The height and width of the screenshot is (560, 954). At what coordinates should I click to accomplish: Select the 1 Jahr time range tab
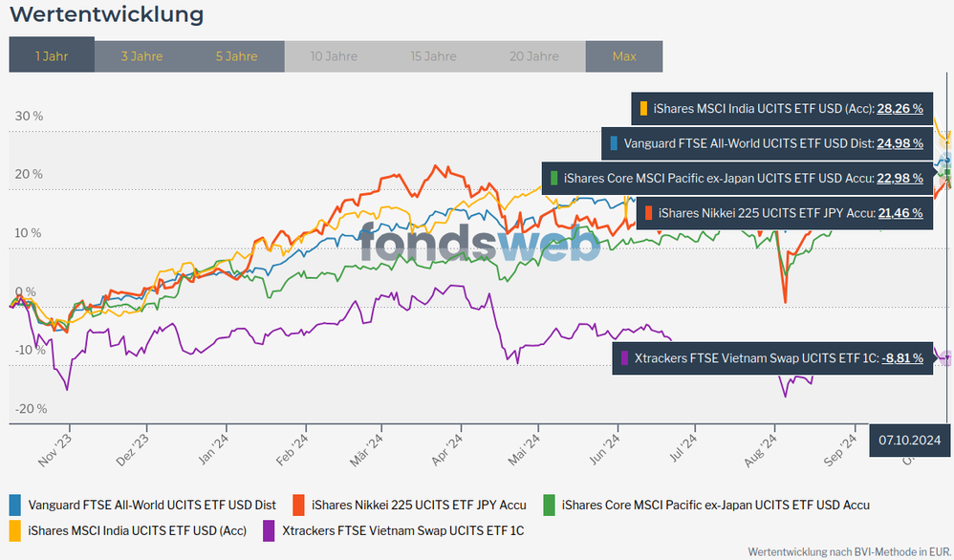[52, 56]
